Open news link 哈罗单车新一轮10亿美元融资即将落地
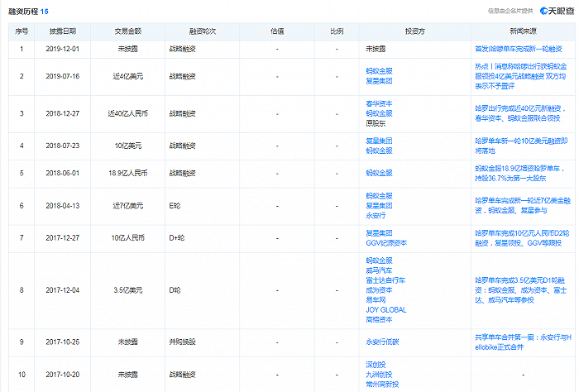Image resolution: width=579 pixels, height=392 pixels. click(x=521, y=146)
